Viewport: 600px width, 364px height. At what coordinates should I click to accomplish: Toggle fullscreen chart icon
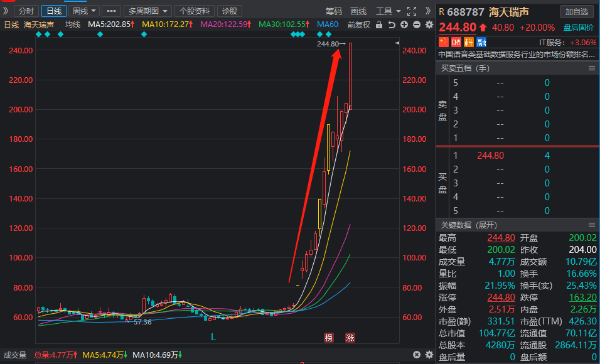click(x=412, y=11)
